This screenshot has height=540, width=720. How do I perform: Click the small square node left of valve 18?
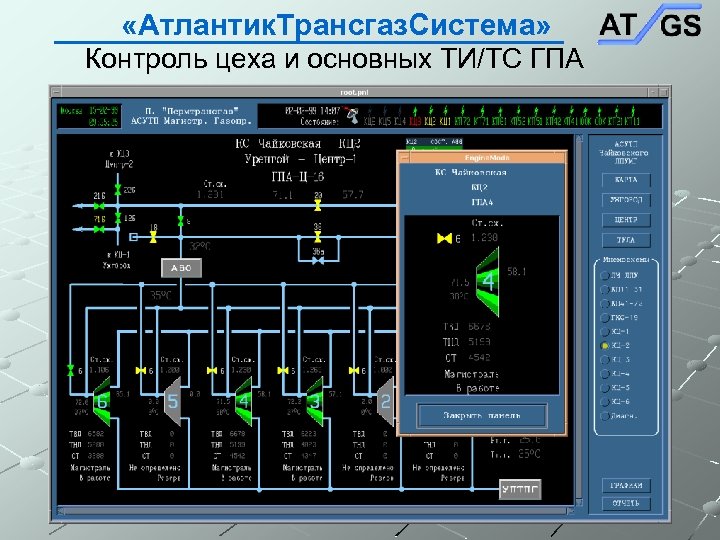134,237
